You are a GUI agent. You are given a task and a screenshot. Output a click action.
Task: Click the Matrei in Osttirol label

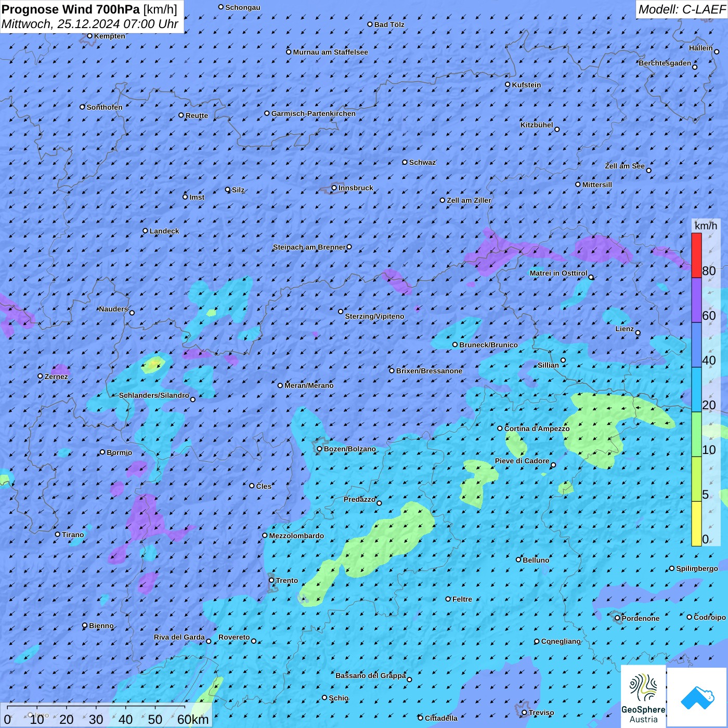point(558,273)
